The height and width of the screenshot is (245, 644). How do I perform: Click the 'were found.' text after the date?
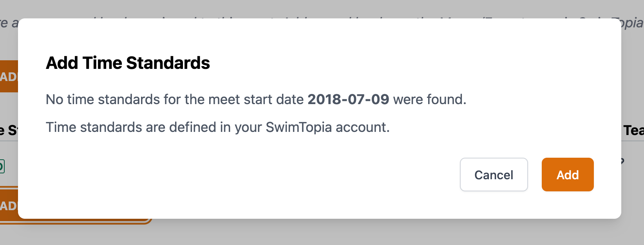[x=430, y=99]
